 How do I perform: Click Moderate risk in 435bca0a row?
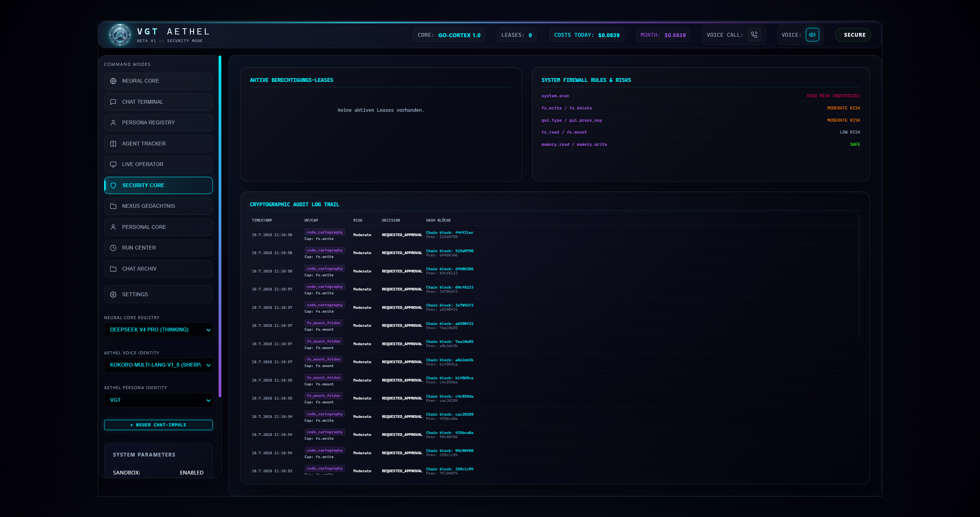pos(362,435)
